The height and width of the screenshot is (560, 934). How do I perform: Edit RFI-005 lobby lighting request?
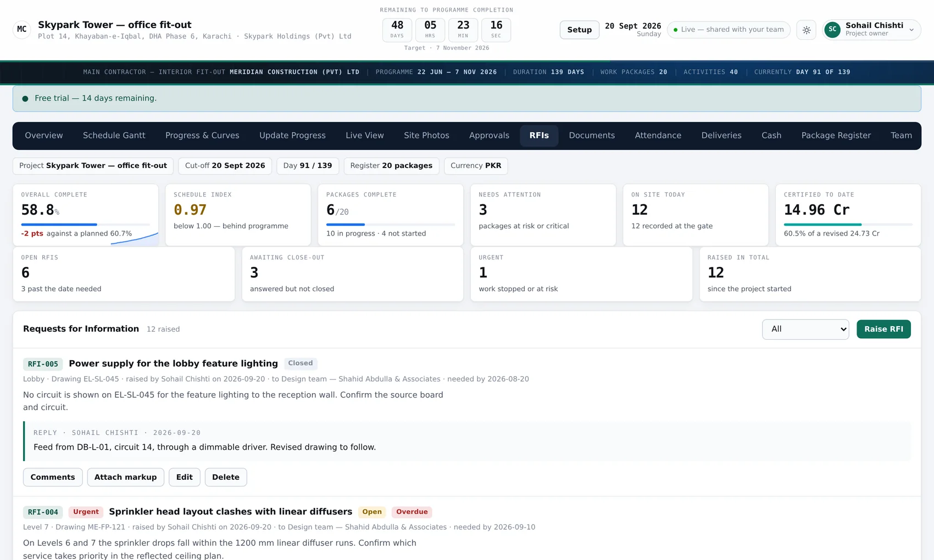(x=185, y=477)
